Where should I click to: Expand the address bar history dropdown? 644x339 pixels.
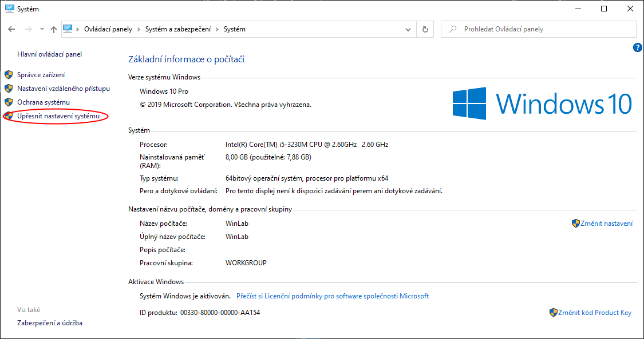point(408,29)
